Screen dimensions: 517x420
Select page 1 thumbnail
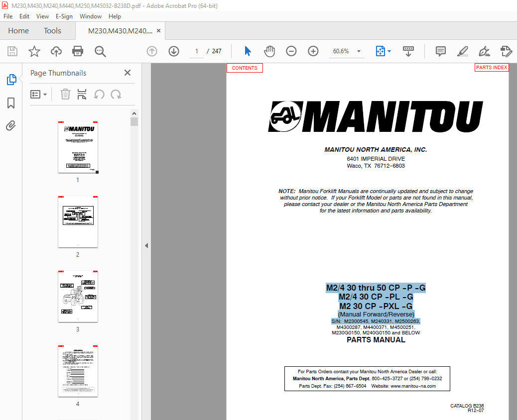(78, 147)
